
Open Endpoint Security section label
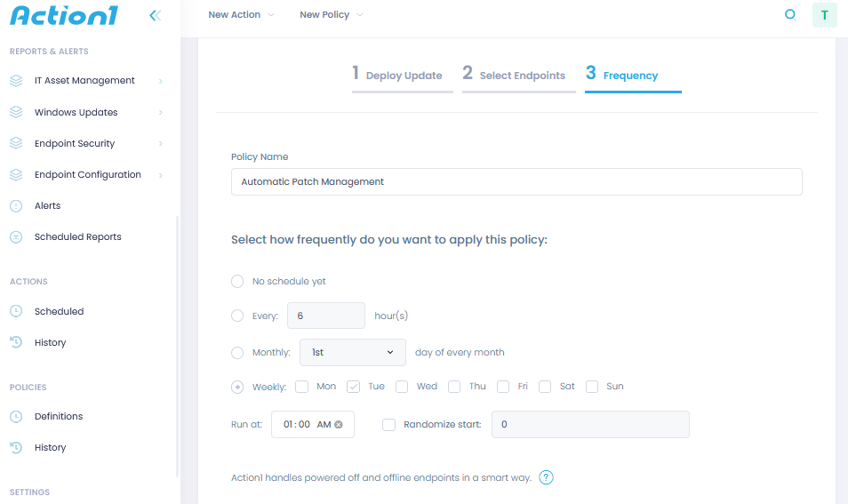coord(75,144)
